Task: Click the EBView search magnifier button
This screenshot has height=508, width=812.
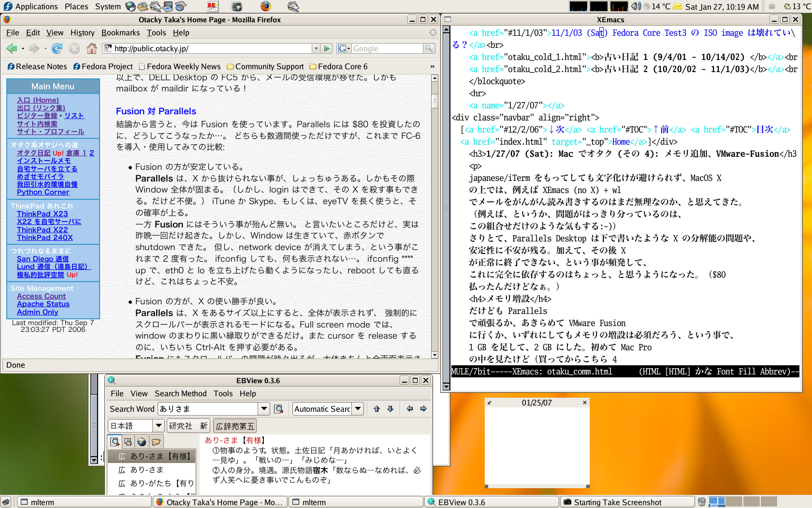Action: click(x=278, y=409)
